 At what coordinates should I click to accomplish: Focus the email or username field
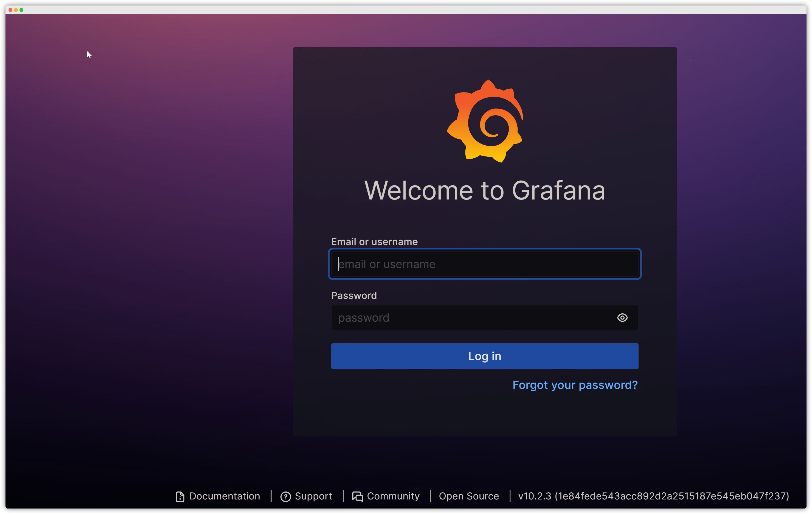(485, 264)
